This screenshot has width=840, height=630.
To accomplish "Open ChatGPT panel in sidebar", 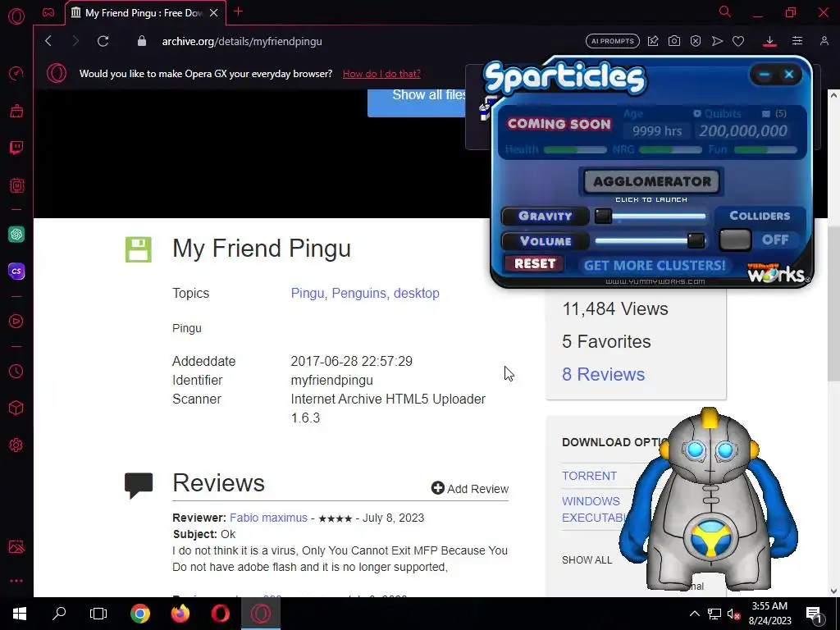I will click(16, 234).
